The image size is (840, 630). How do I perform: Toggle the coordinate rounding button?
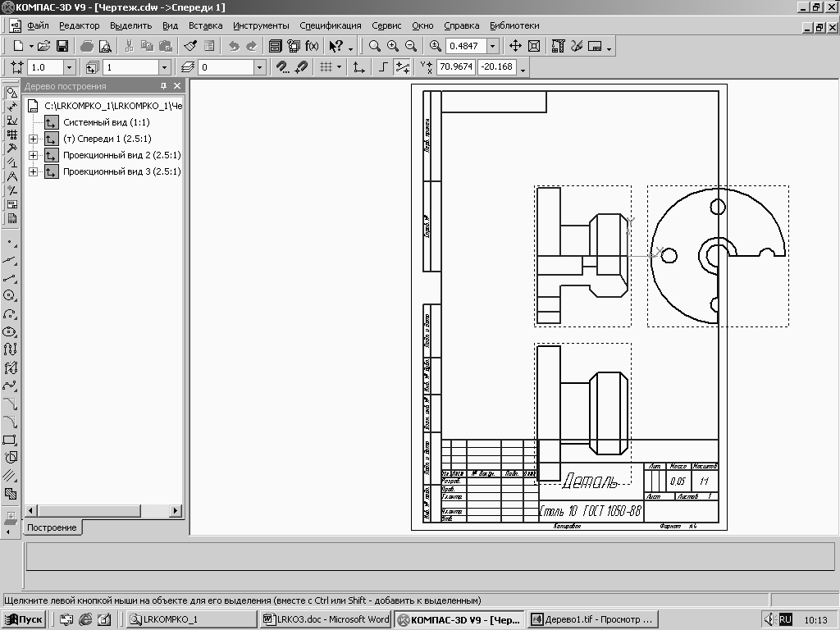(402, 67)
